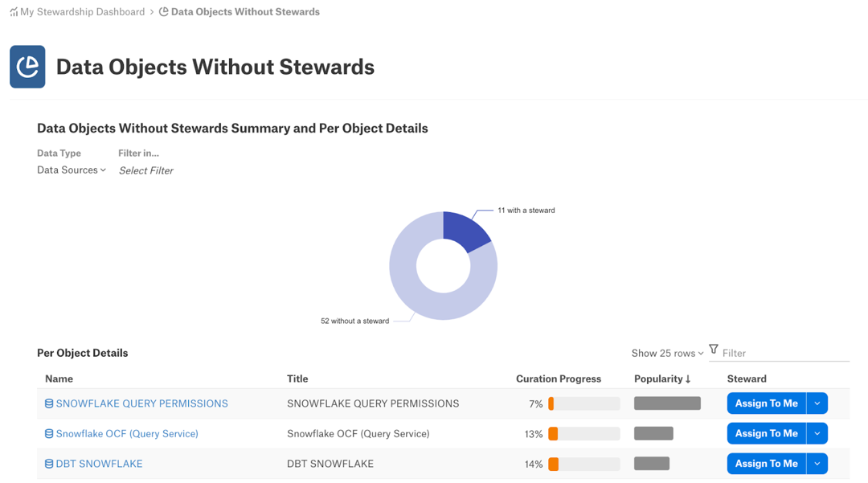This screenshot has width=868, height=483.
Task: Click the '52 without a steward' chart label
Action: tap(355, 321)
